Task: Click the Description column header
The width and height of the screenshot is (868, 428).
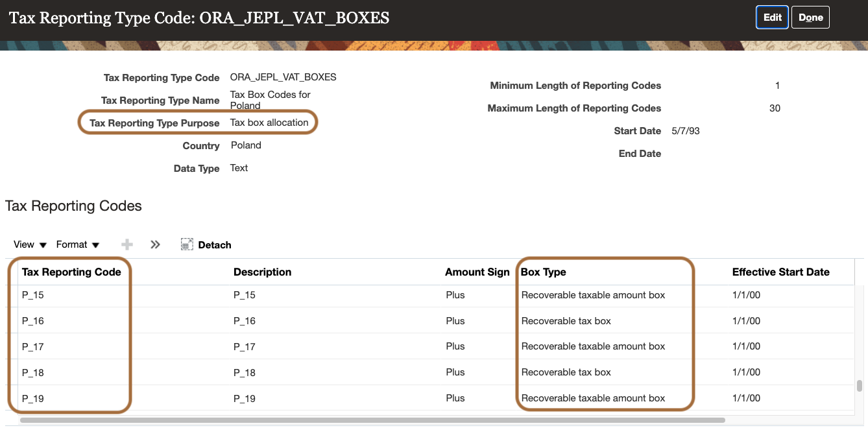Action: click(262, 272)
